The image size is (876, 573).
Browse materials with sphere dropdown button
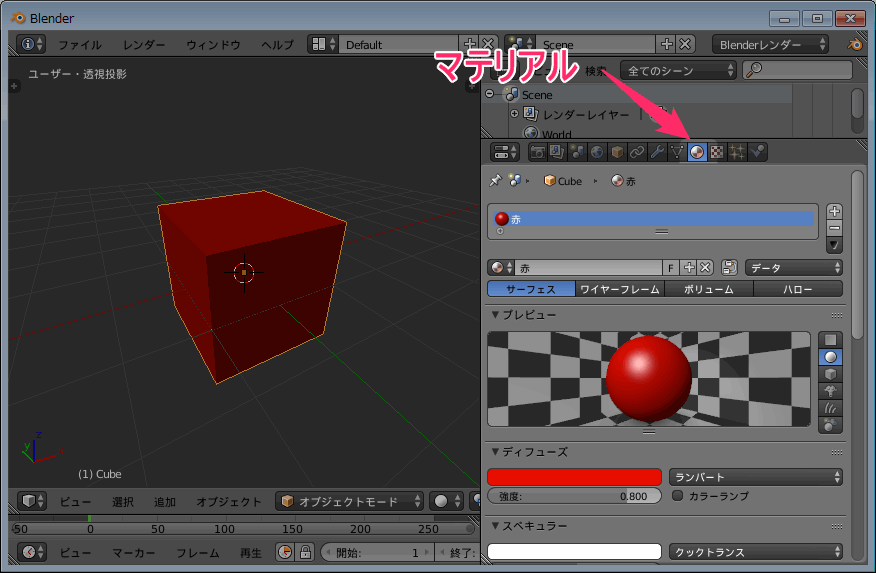pyautogui.click(x=501, y=268)
